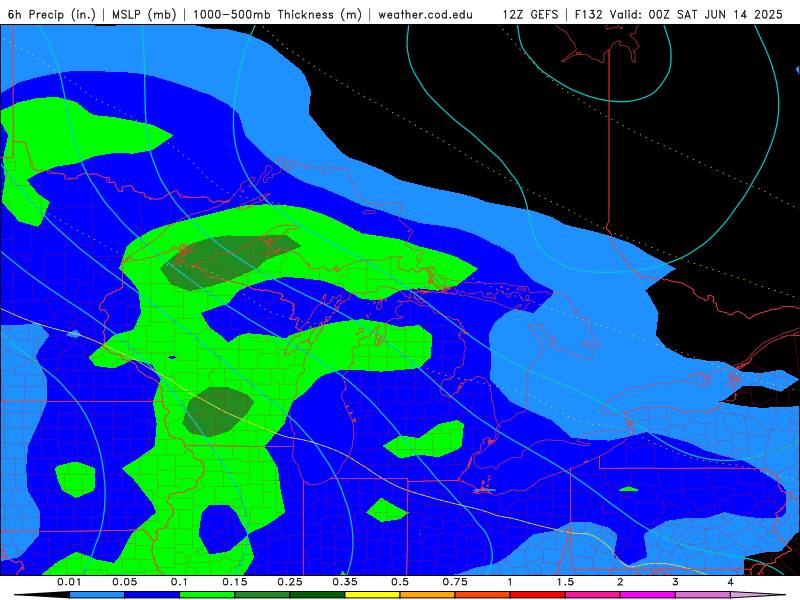
Task: Click the legend value 3
Action: coord(675,582)
